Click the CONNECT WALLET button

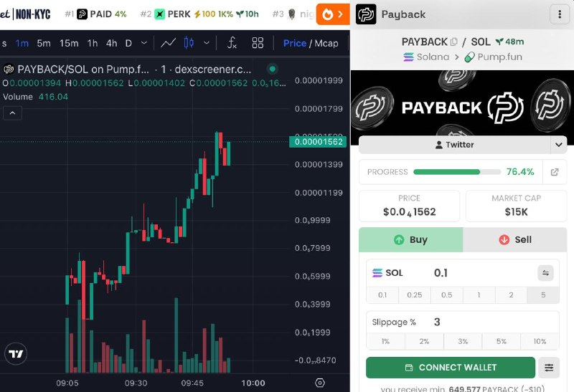tap(451, 368)
